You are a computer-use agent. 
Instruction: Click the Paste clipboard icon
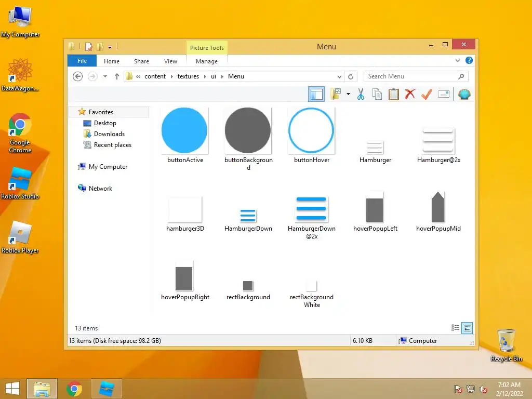[394, 94]
